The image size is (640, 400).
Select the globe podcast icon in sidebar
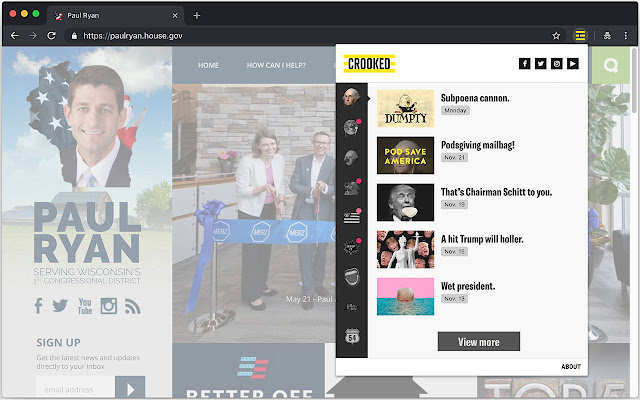coord(351,128)
